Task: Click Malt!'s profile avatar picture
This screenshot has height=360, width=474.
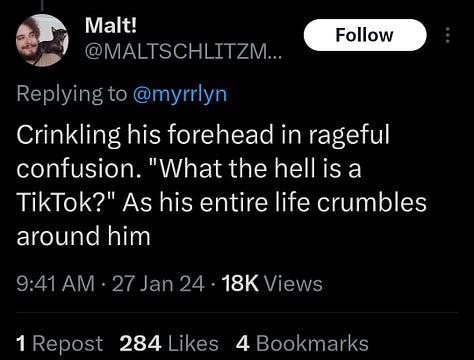Action: [42, 40]
